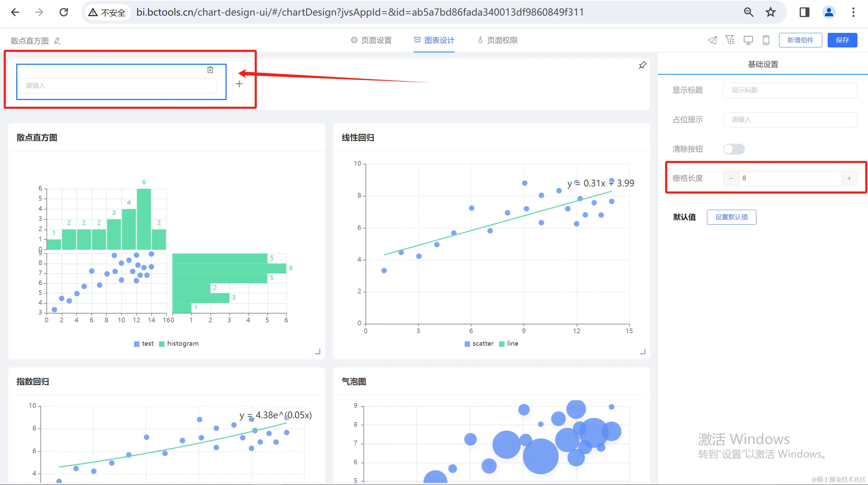Click the 新增组件 button

[x=800, y=40]
